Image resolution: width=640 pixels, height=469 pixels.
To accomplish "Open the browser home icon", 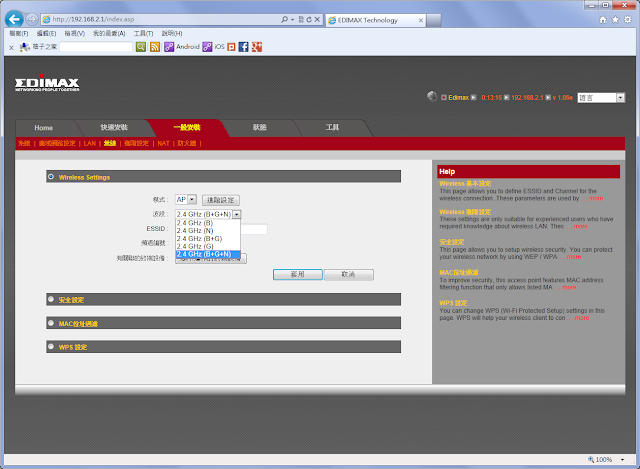I will point(603,20).
